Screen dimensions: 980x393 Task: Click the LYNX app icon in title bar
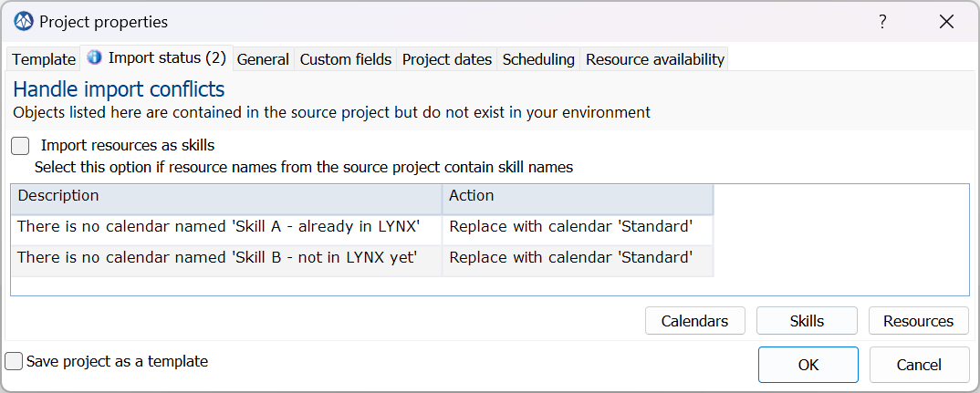pos(24,22)
